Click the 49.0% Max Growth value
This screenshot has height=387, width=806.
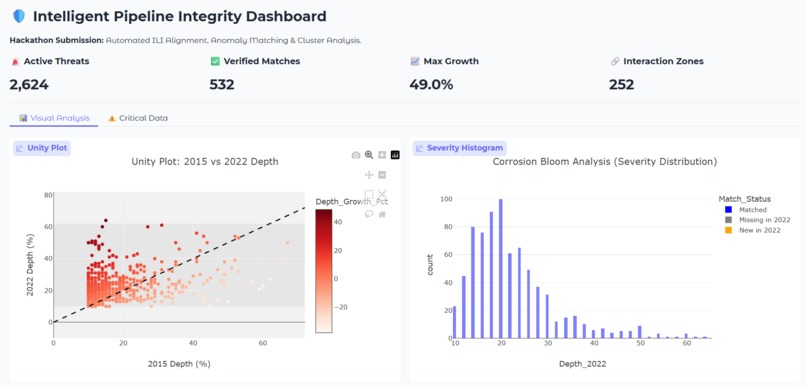click(x=431, y=84)
